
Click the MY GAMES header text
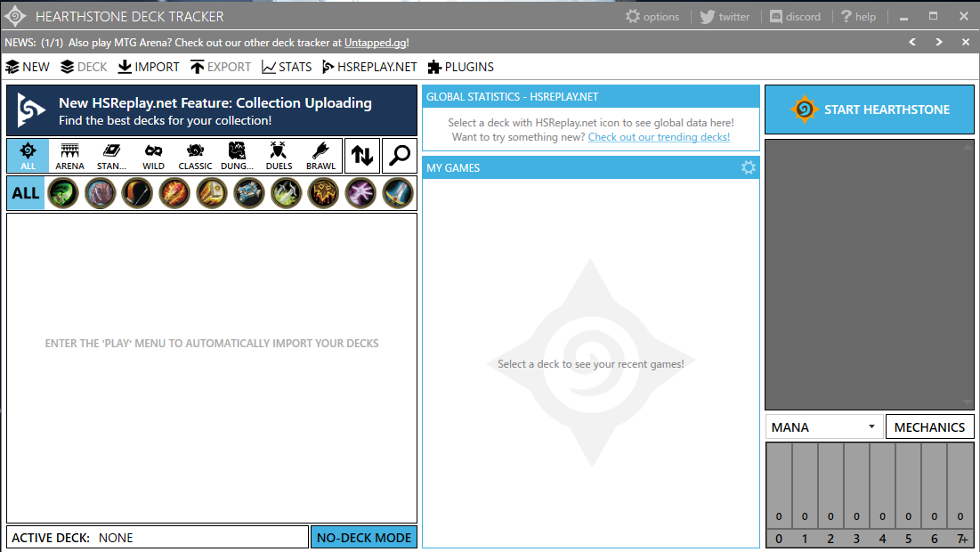click(453, 167)
